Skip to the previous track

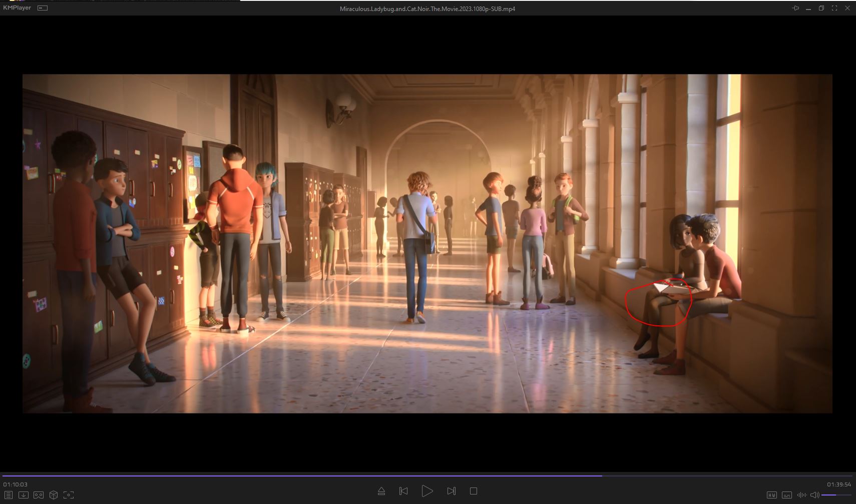coord(403,491)
